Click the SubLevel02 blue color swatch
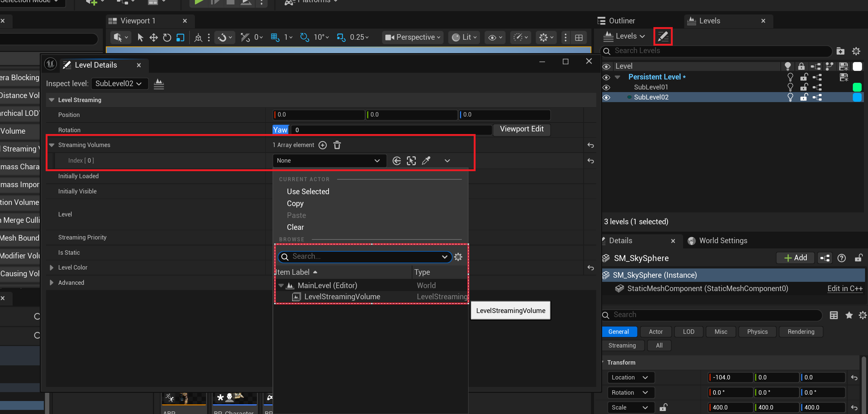The width and height of the screenshot is (868, 414). click(x=857, y=97)
